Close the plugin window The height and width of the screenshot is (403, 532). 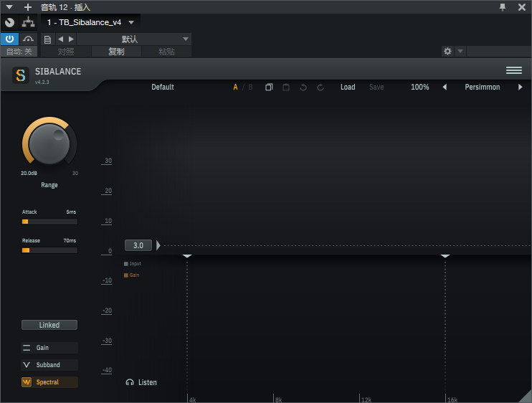(522, 6)
